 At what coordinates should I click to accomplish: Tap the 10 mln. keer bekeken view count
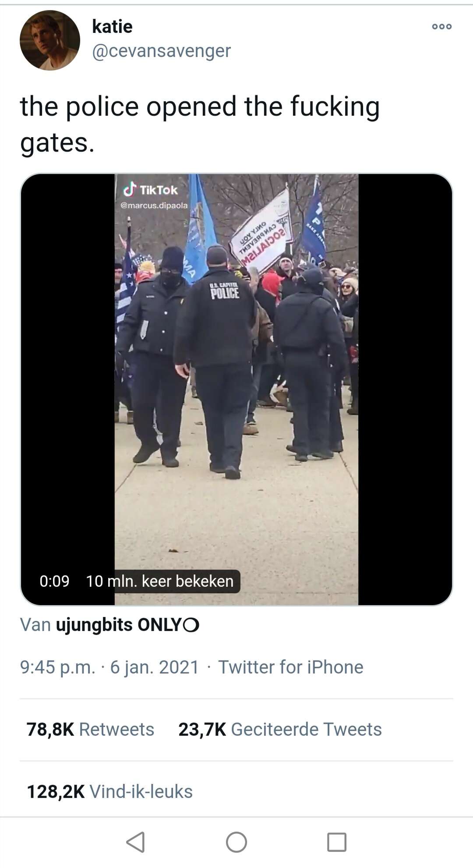(160, 581)
